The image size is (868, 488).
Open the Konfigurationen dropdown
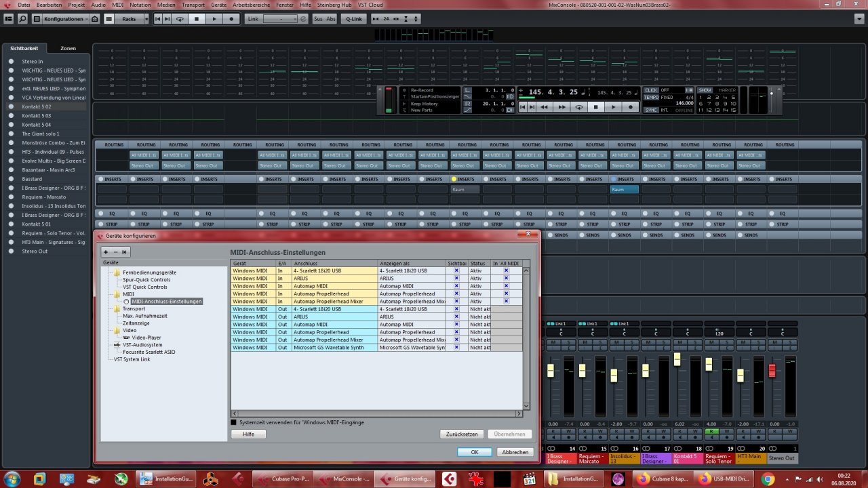66,19
